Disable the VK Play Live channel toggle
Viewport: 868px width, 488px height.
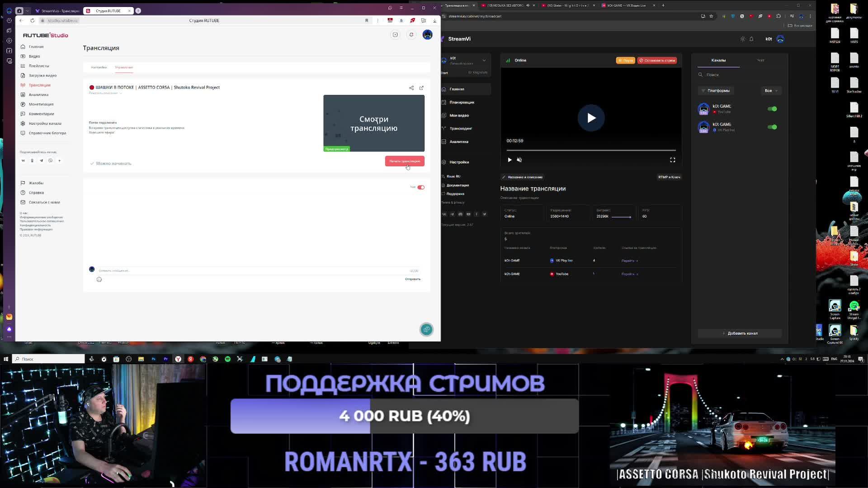[772, 127]
